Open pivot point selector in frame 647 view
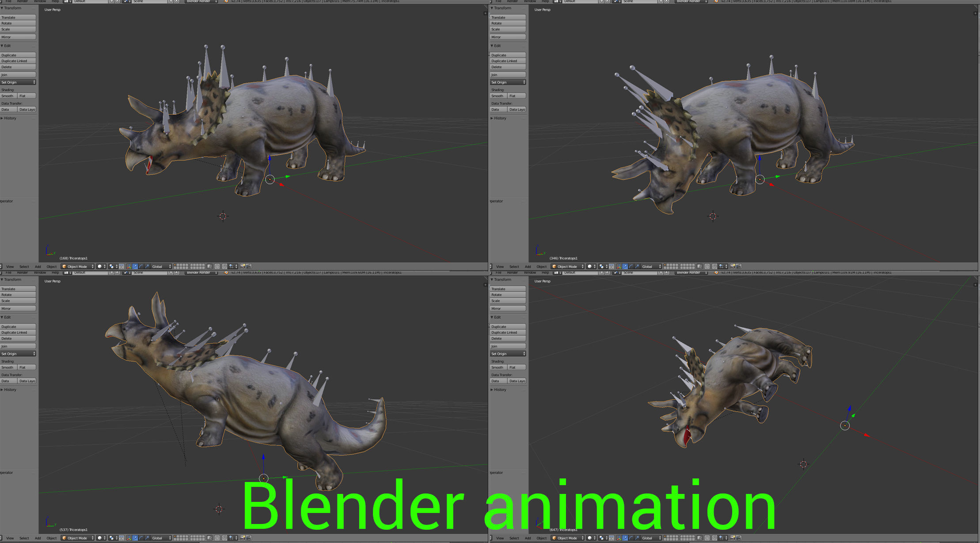Image resolution: width=980 pixels, height=543 pixels. [x=604, y=538]
